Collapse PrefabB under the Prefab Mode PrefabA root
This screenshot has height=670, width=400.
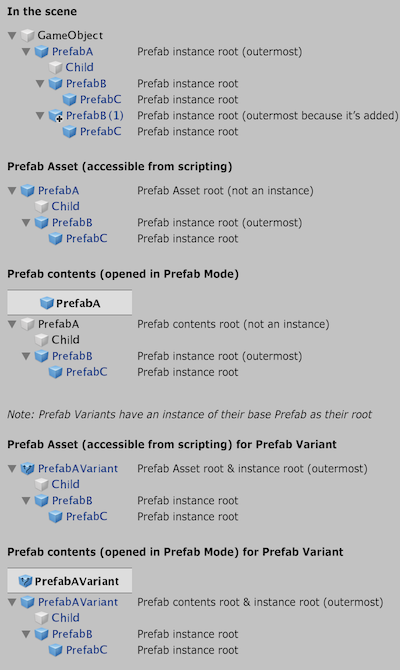click(x=26, y=356)
